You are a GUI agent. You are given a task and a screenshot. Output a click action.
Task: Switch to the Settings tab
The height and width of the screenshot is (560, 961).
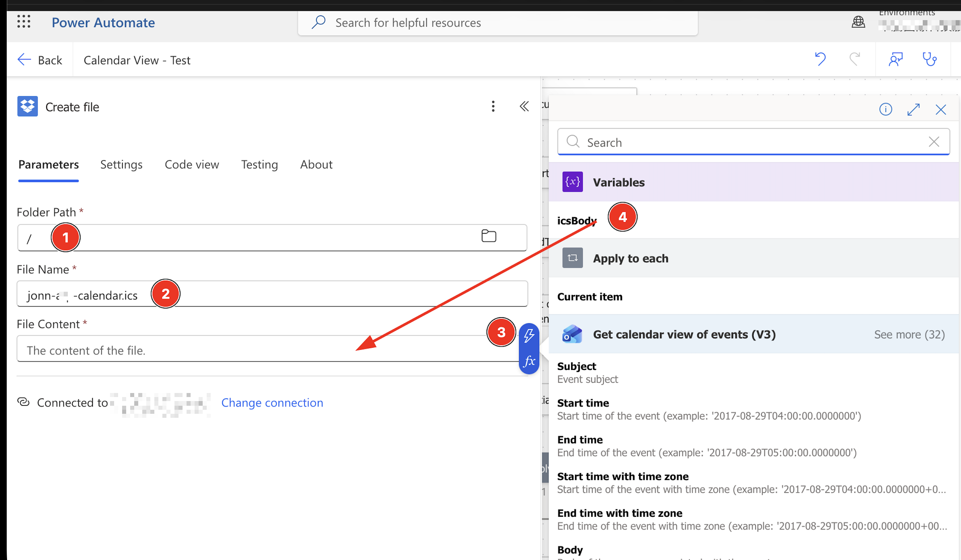point(121,165)
